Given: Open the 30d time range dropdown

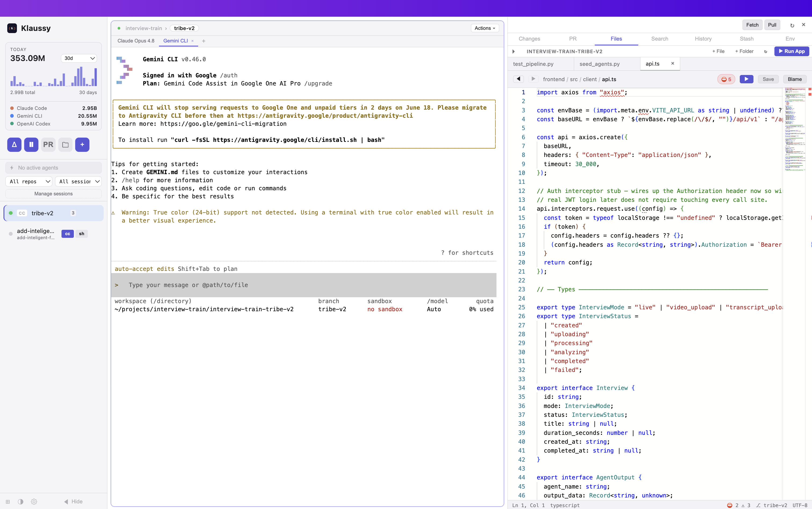Looking at the screenshot, I should pos(79,58).
